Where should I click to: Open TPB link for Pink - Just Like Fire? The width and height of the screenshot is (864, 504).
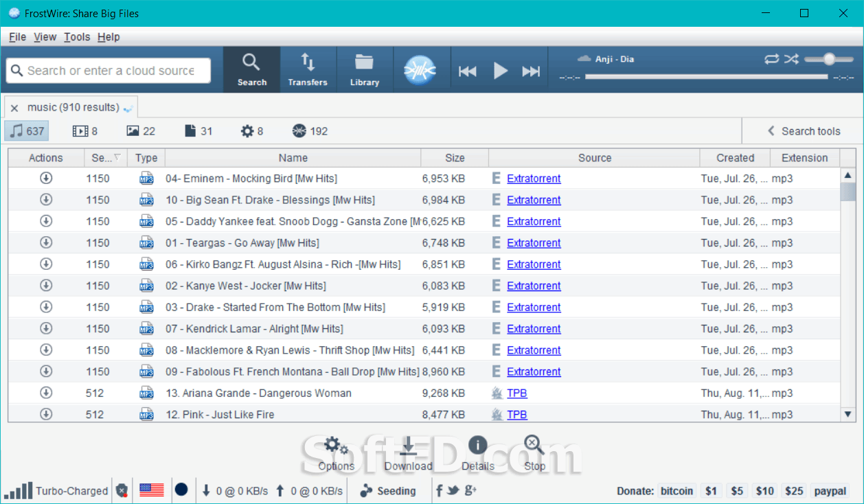point(517,415)
